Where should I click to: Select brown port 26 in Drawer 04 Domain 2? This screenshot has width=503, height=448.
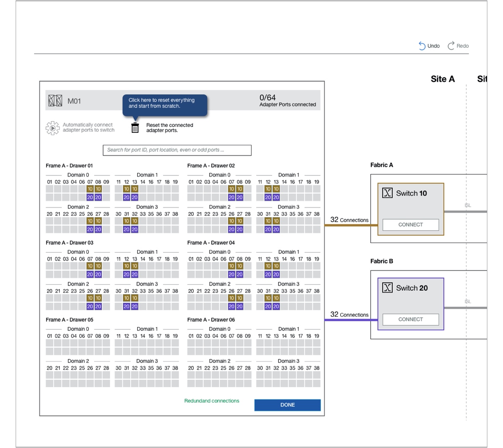click(232, 298)
